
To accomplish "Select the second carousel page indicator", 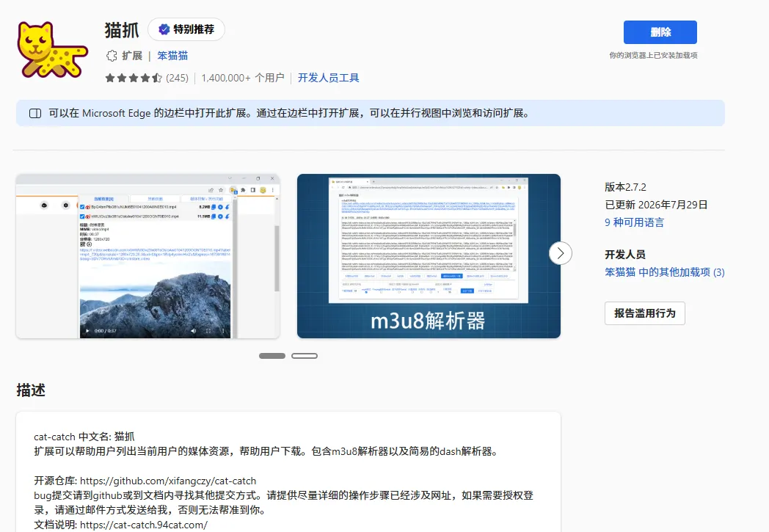I will tap(305, 356).
